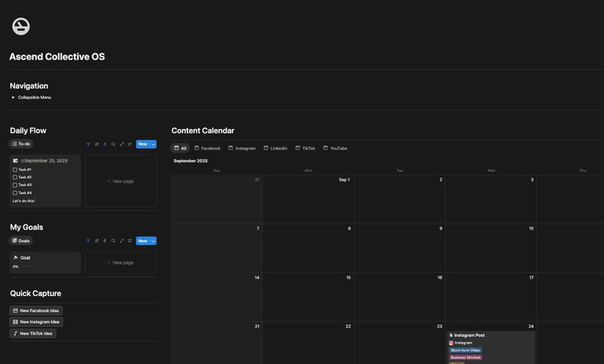Click the Ascend Collective page logo icon
The height and width of the screenshot is (364, 604).
coord(21,26)
